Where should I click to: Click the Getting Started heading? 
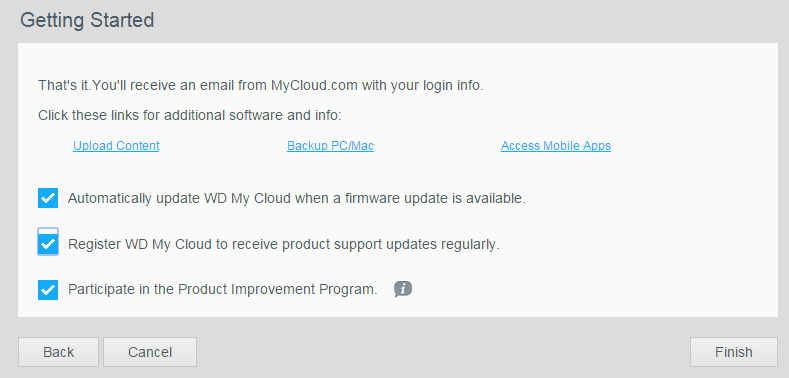click(87, 21)
